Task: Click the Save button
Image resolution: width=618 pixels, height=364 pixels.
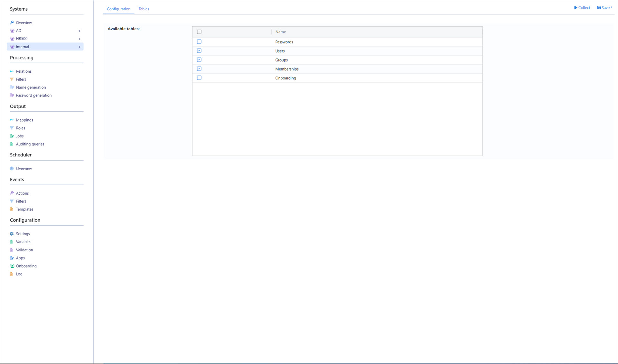Action: [604, 8]
